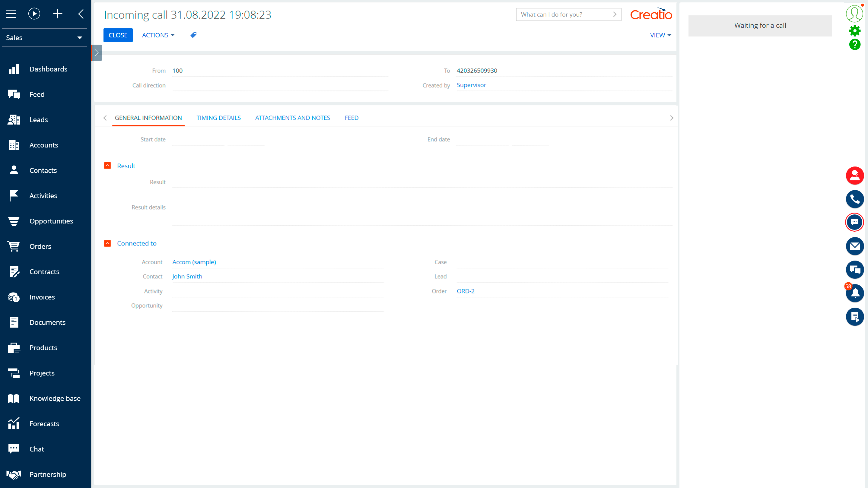Click the tag icon next to Actions
This screenshot has height=488, width=868.
click(x=193, y=35)
